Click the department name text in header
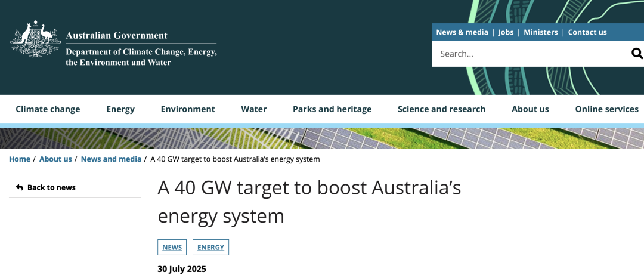This screenshot has height=278, width=644. 141,57
